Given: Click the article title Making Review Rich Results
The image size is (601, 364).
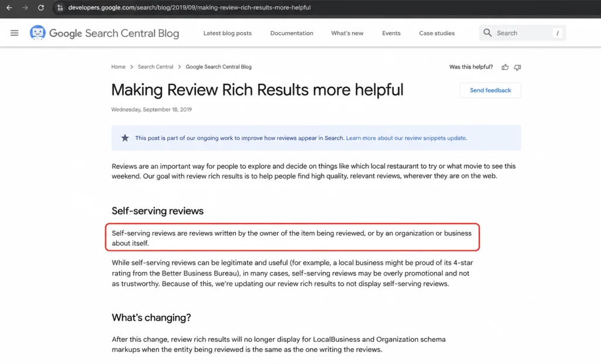Looking at the screenshot, I should (x=257, y=90).
